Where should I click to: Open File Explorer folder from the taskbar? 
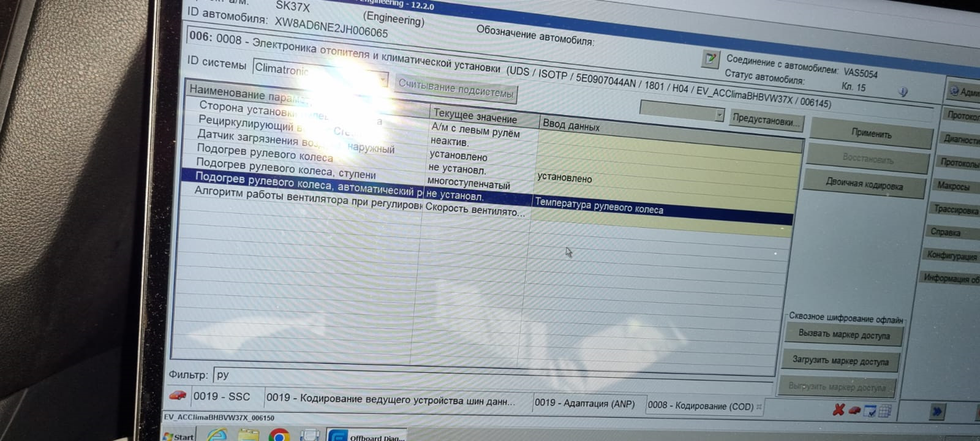click(x=248, y=435)
